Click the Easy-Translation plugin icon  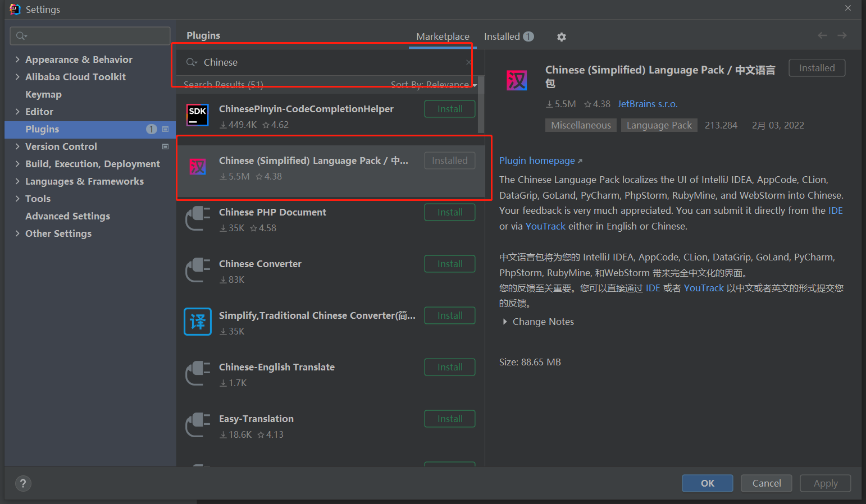197,425
